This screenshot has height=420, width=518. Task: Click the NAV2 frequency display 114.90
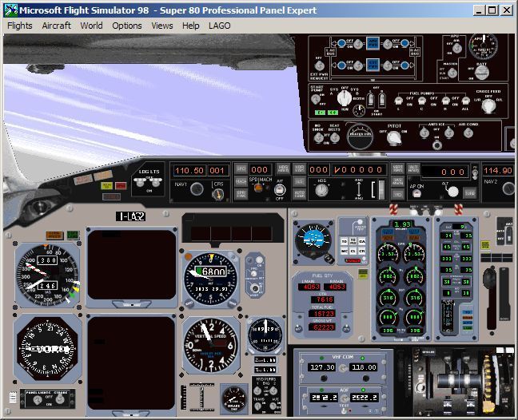pyautogui.click(x=498, y=170)
